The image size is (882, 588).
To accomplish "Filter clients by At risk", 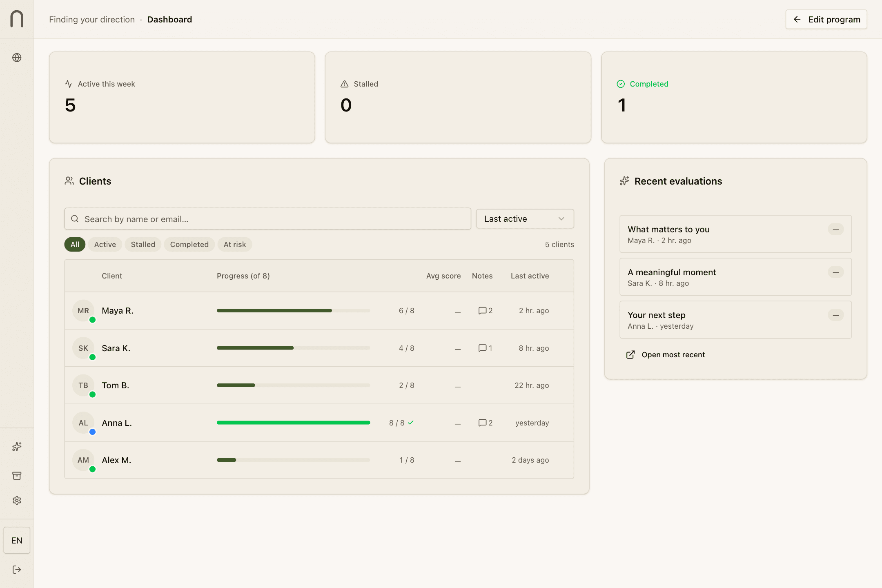I will pyautogui.click(x=235, y=245).
